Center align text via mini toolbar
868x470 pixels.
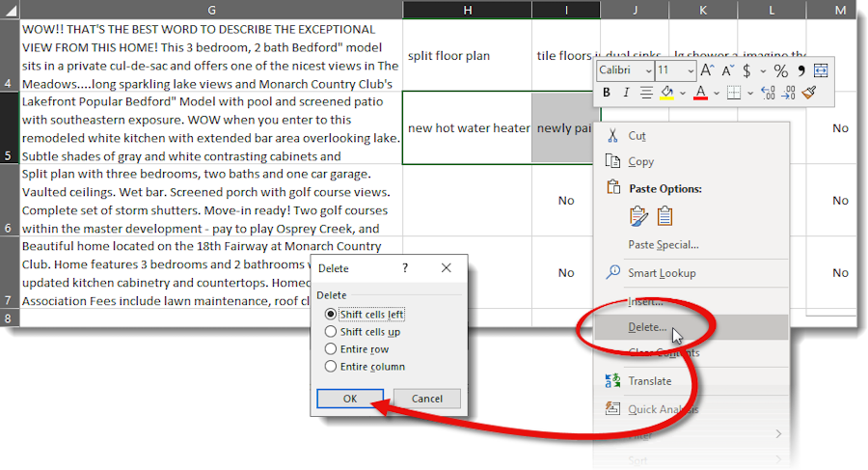[x=646, y=93]
